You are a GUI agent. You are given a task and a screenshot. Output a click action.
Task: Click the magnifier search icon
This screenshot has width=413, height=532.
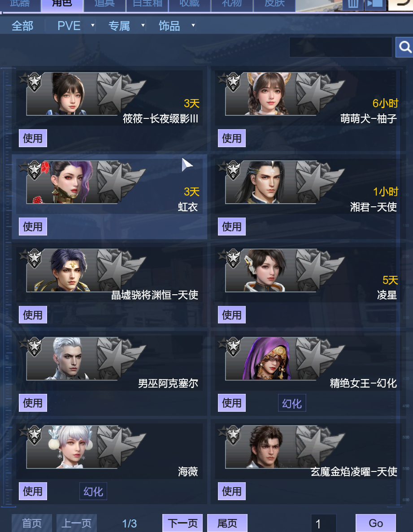pos(404,47)
